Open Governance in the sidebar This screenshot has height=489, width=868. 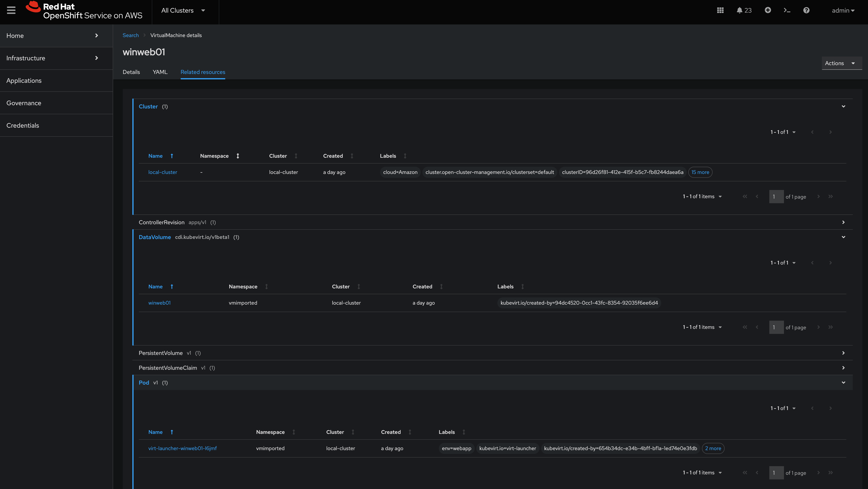pyautogui.click(x=56, y=103)
